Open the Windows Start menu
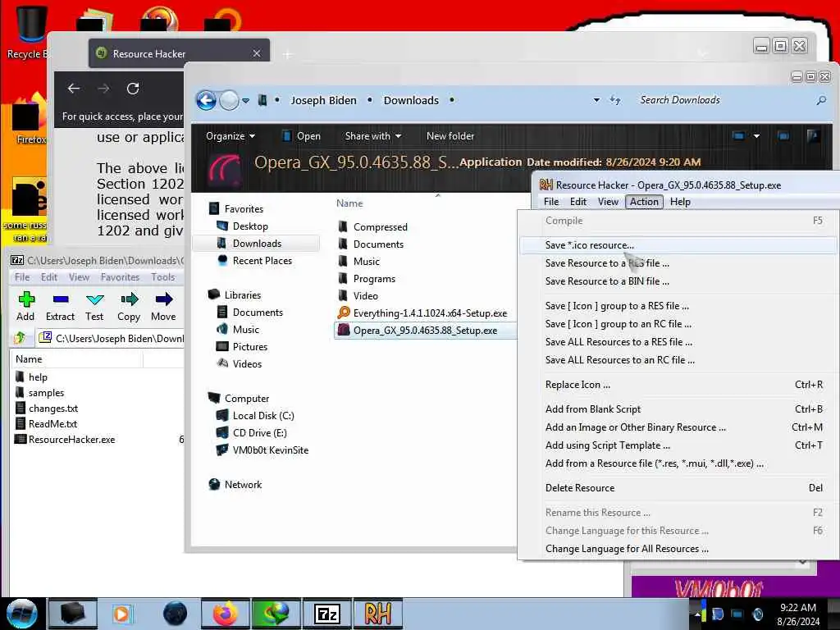 tap(21, 614)
